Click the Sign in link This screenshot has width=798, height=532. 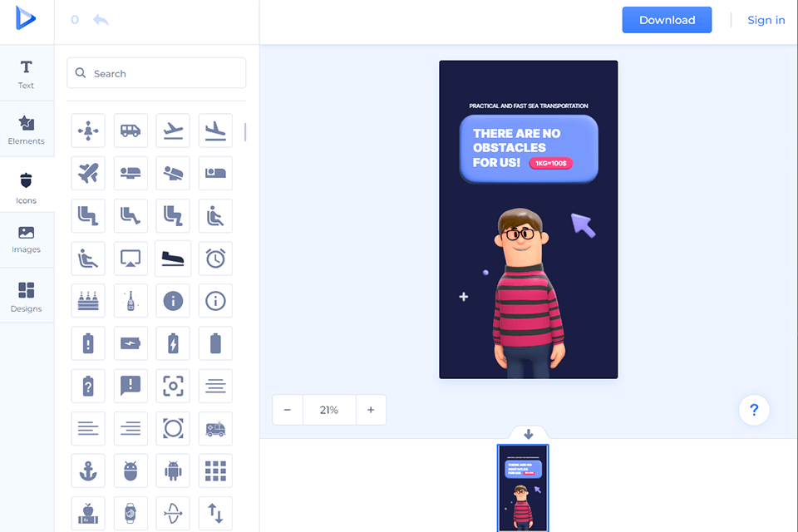[766, 20]
